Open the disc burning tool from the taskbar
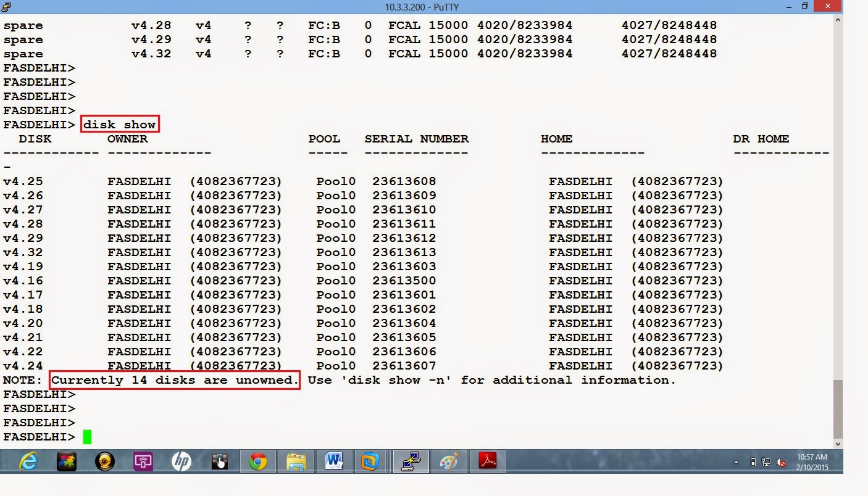 [x=105, y=461]
